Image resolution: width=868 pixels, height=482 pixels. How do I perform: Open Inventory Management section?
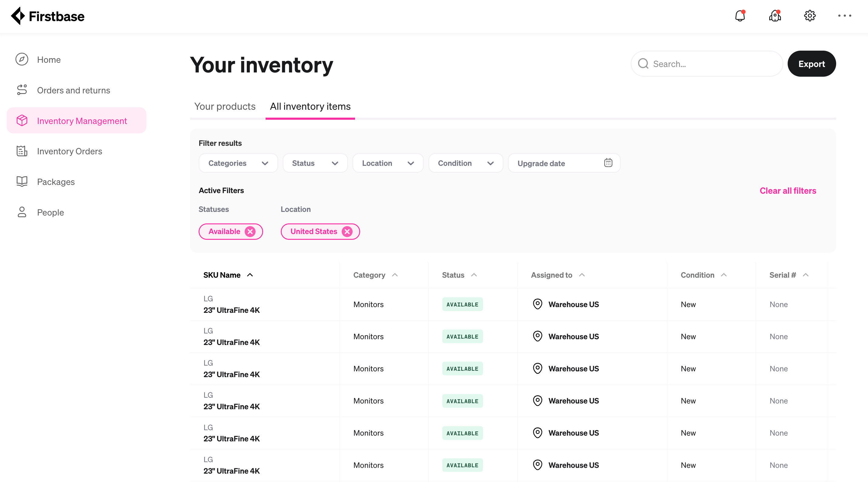76,121
